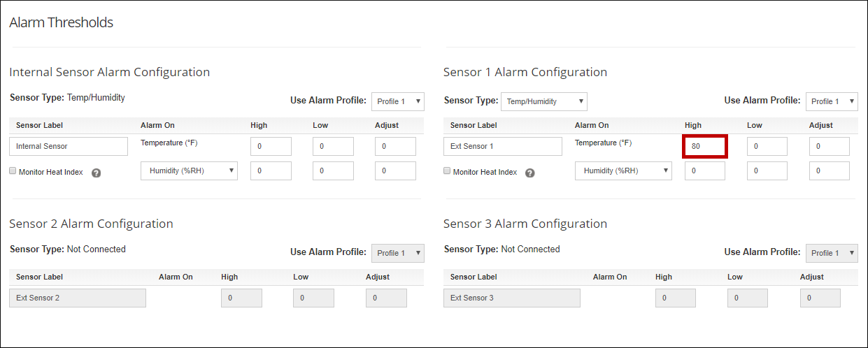The width and height of the screenshot is (868, 348).
Task: Toggle Monitor Heat Index checkbox for Sensor 1
Action: point(447,171)
